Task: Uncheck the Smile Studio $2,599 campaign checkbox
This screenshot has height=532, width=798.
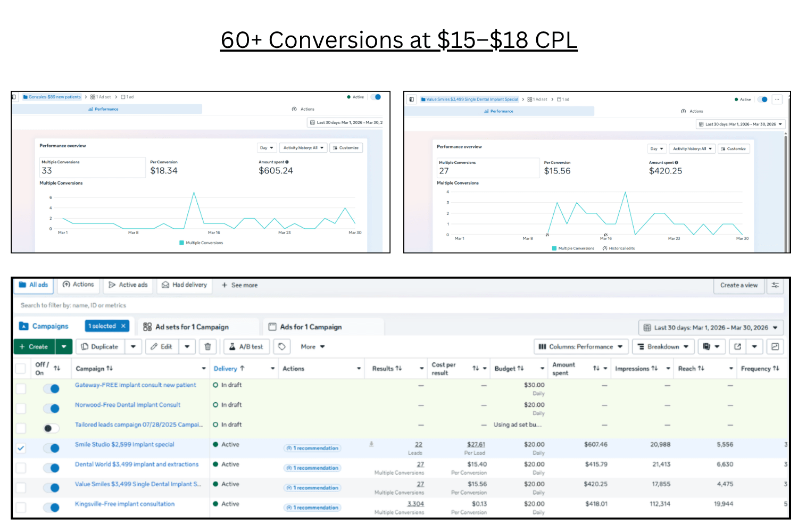Action: [x=21, y=448]
